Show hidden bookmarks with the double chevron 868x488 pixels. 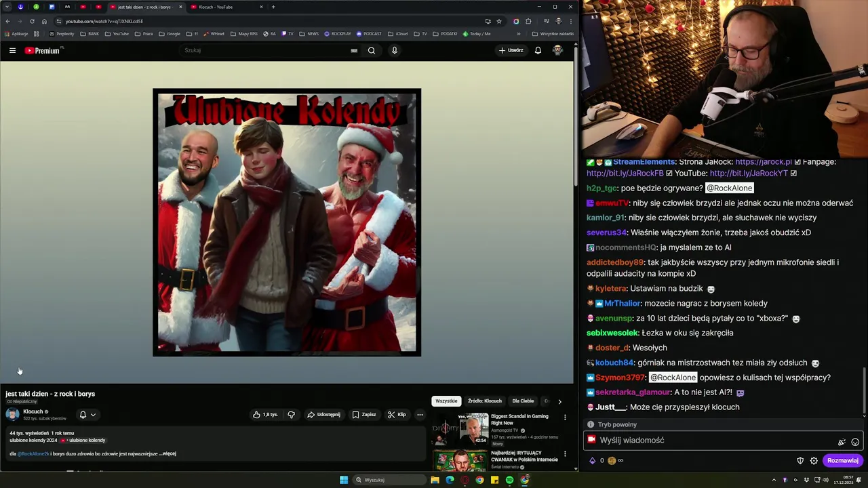point(519,34)
